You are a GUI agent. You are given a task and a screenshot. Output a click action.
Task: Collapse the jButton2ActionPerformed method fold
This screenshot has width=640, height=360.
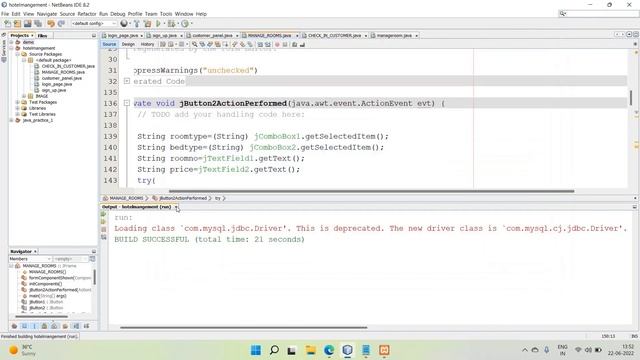click(127, 103)
